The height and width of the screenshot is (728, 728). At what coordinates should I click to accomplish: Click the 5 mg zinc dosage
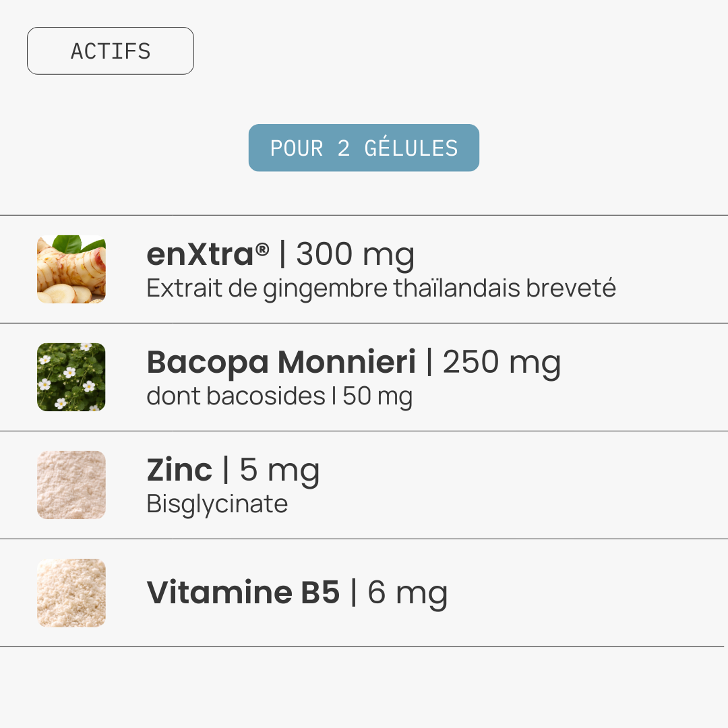[x=279, y=471]
